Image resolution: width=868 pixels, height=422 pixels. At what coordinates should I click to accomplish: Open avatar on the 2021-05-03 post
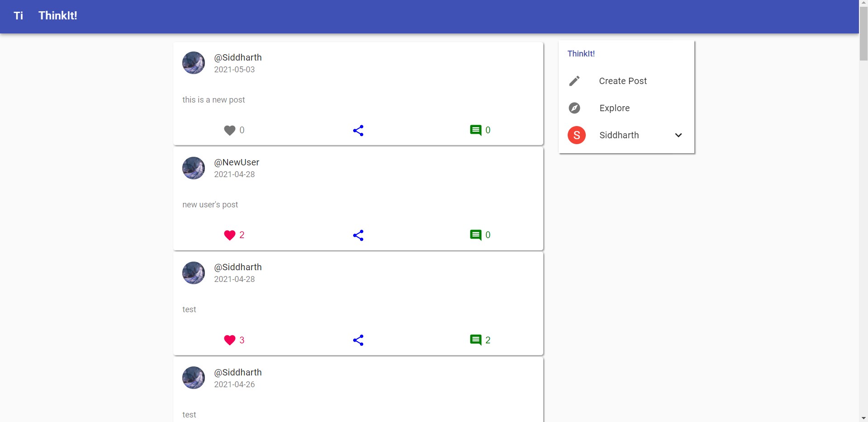click(x=194, y=63)
